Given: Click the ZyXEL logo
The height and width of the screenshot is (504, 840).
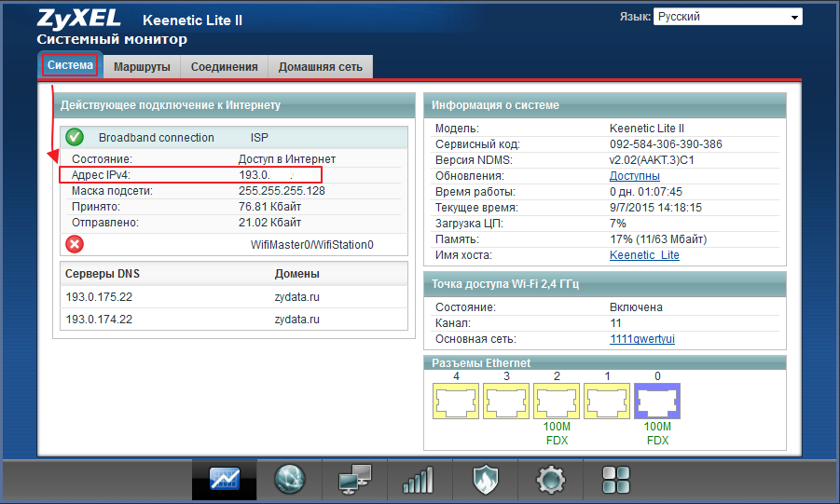Looking at the screenshot, I should pyautogui.click(x=78, y=20).
